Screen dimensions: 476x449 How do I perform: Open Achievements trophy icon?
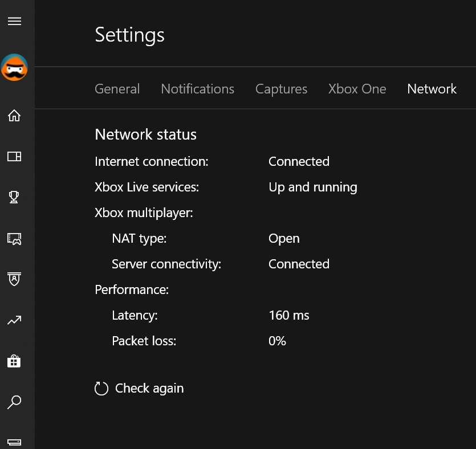pos(14,197)
